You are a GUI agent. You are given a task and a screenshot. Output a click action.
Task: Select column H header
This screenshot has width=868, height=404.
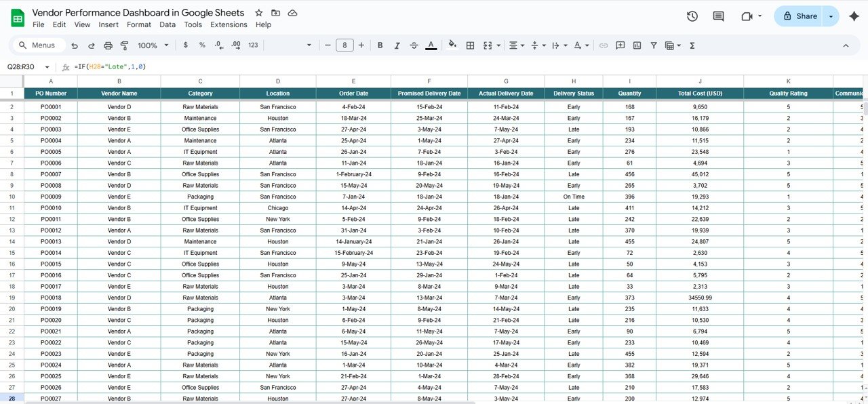click(x=574, y=81)
